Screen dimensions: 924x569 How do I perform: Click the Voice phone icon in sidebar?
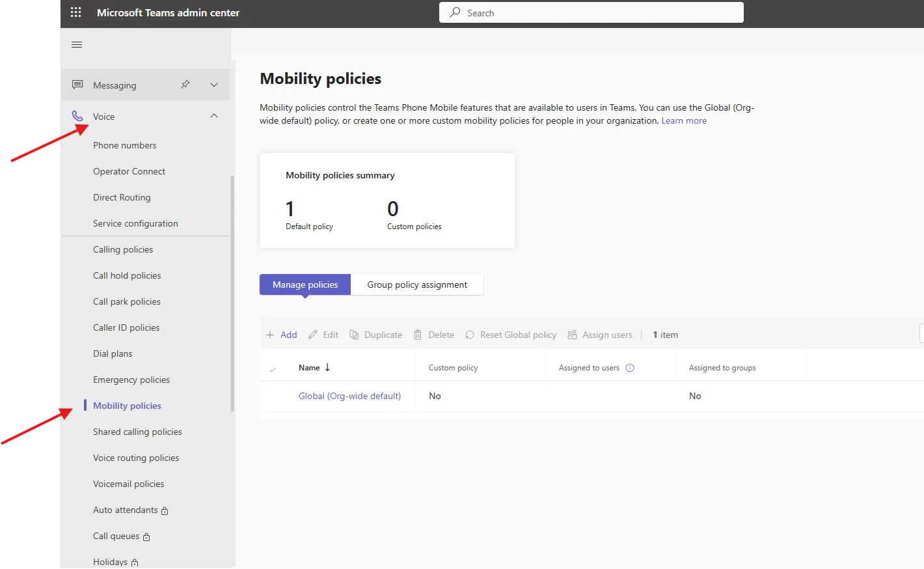point(78,116)
